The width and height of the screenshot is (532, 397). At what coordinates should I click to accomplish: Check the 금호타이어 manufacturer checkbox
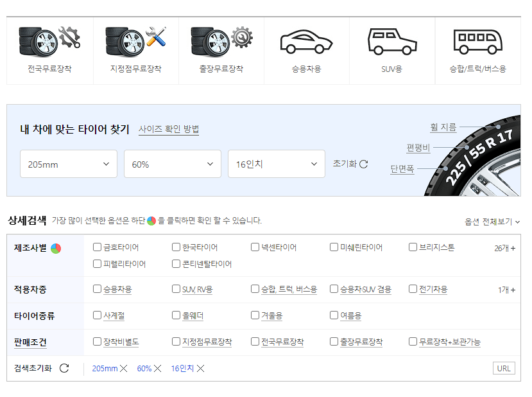97,247
